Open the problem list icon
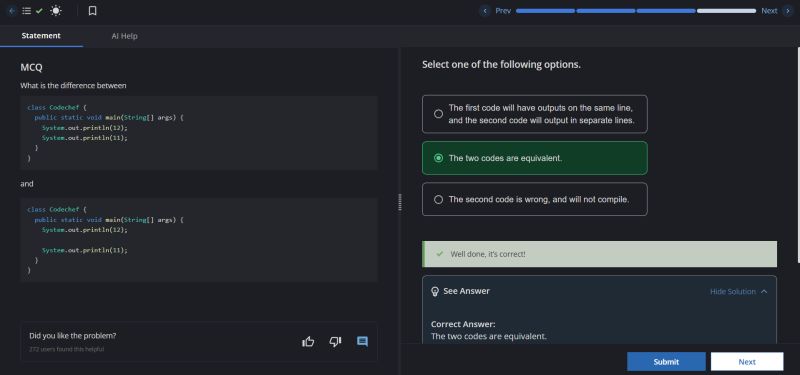The width and height of the screenshot is (800, 375). point(27,11)
